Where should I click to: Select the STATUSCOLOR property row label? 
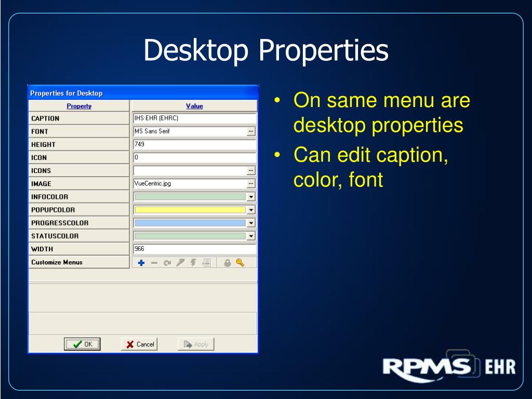[79, 236]
